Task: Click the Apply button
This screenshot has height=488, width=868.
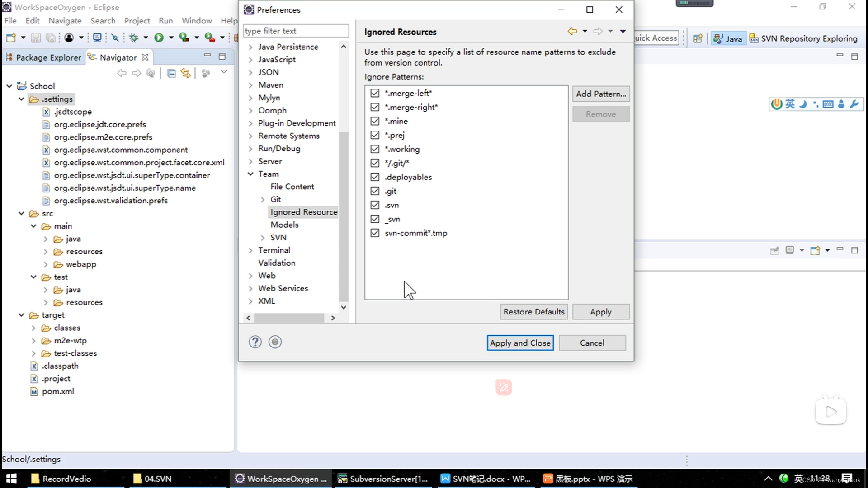Action: point(601,312)
